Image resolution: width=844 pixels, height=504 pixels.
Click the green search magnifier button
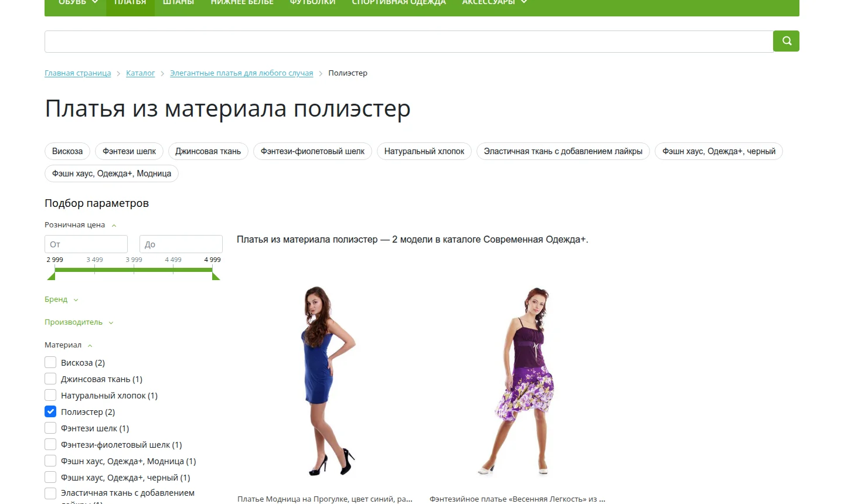click(x=786, y=41)
